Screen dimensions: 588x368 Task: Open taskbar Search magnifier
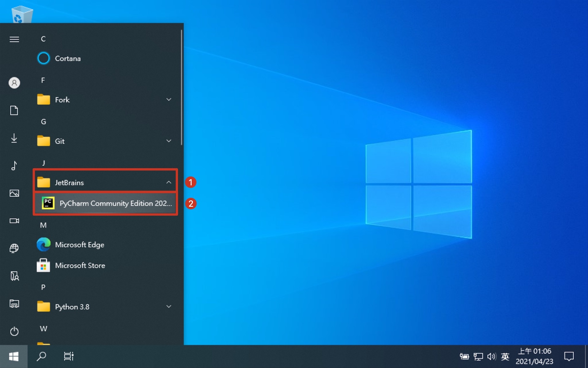[41, 356]
